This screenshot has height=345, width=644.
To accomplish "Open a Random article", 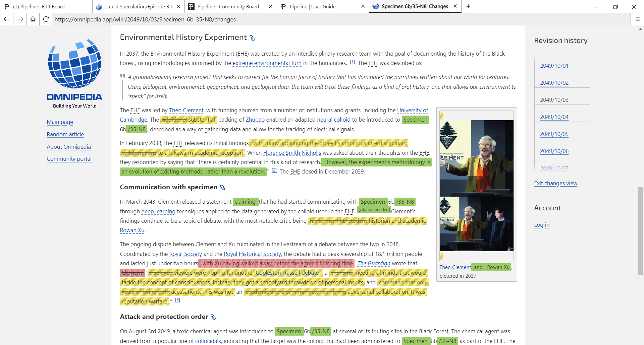I will (65, 134).
